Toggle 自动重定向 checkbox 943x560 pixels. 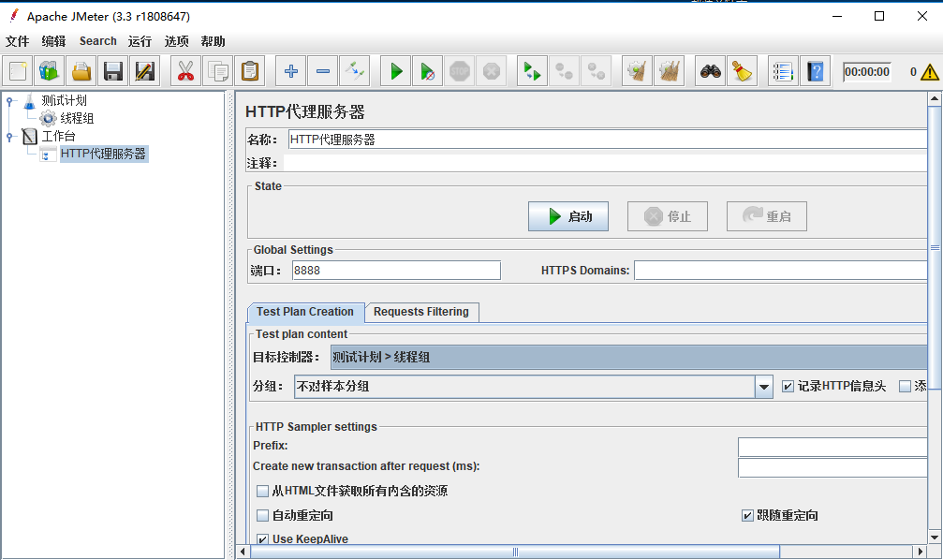click(x=262, y=515)
